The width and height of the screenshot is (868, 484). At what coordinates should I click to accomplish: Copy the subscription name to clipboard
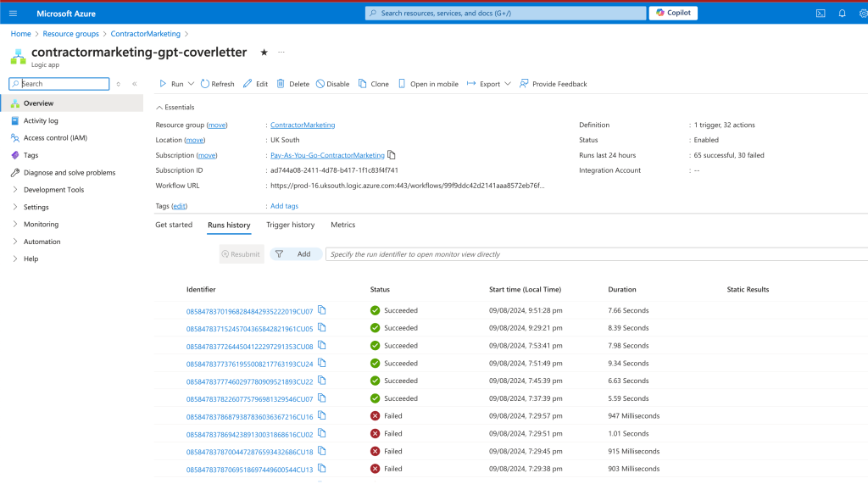click(x=392, y=155)
